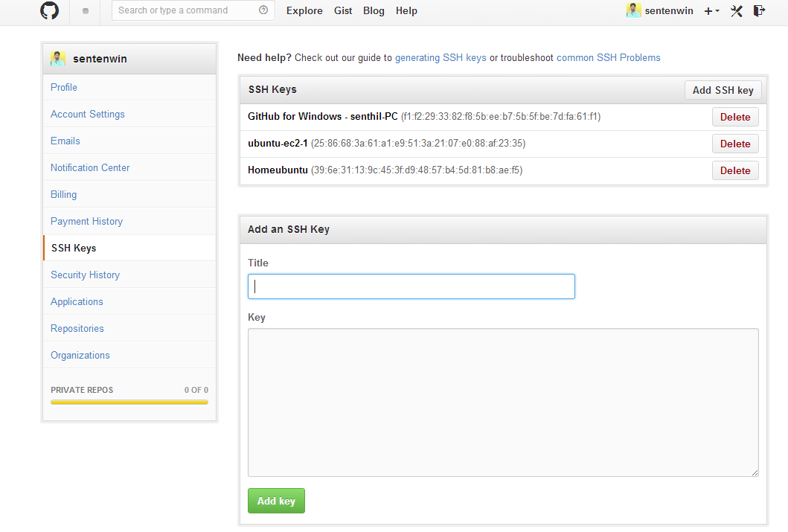The height and width of the screenshot is (532, 788).
Task: Open the Notification Center settings tab
Action: [90, 167]
